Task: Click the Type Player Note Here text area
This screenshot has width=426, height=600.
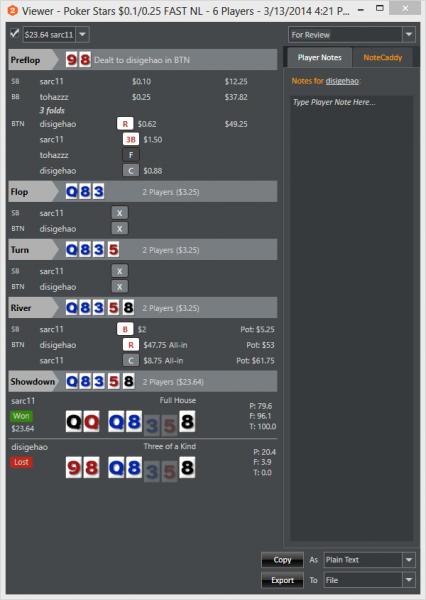Action: point(351,318)
